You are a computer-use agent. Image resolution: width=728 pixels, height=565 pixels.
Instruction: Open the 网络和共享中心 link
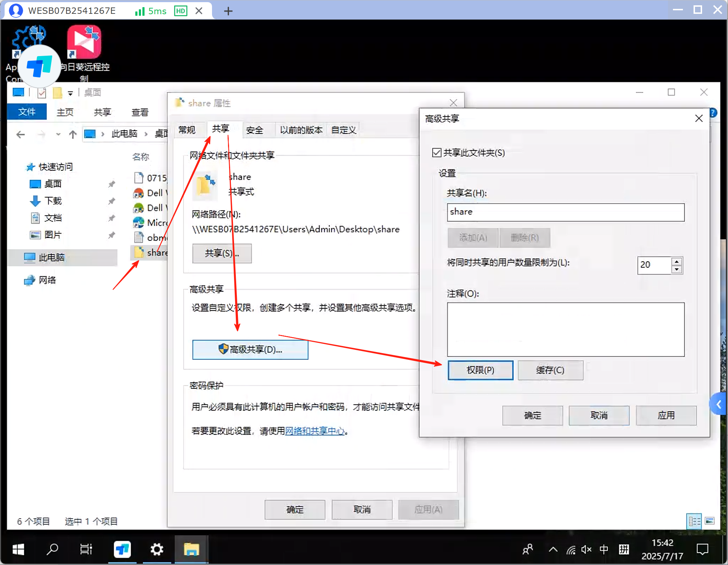click(x=315, y=431)
